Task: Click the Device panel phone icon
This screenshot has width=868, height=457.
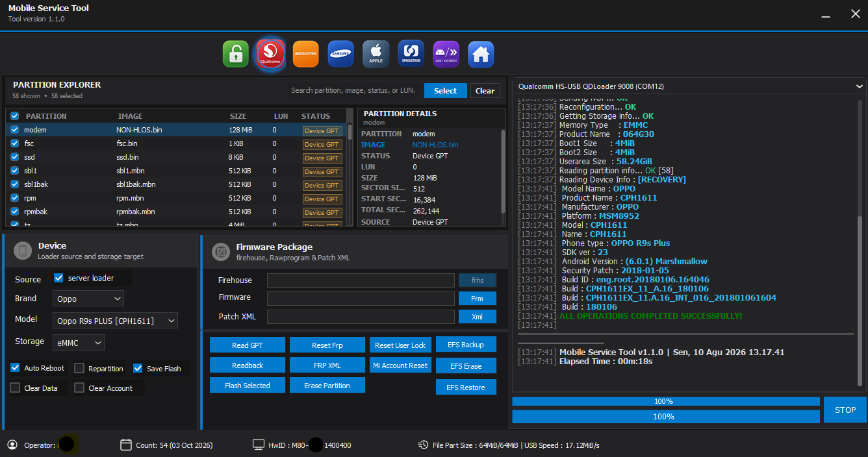Action: tap(23, 251)
